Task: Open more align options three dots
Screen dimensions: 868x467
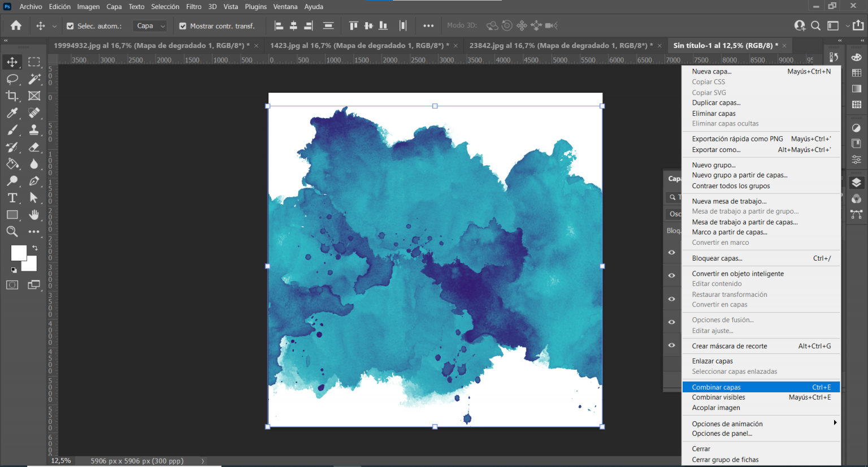Action: [x=428, y=25]
